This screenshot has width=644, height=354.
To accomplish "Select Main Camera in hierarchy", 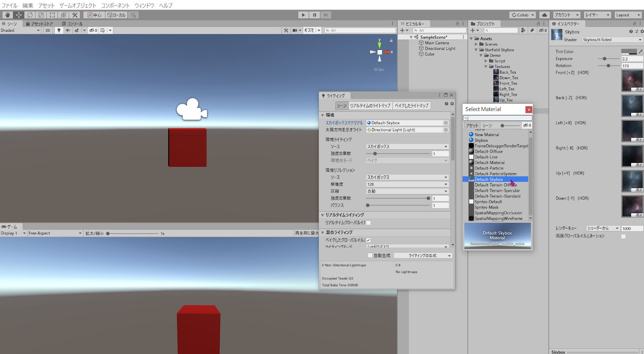I will [x=437, y=43].
